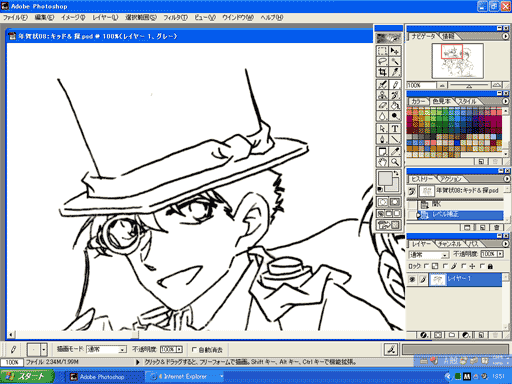Select the Hand tool
This screenshot has width=512, height=384.
[x=382, y=162]
